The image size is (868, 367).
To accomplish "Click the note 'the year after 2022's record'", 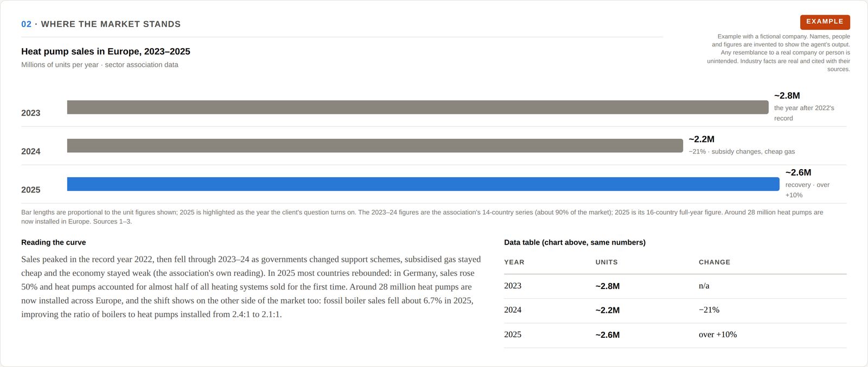I will pos(804,113).
